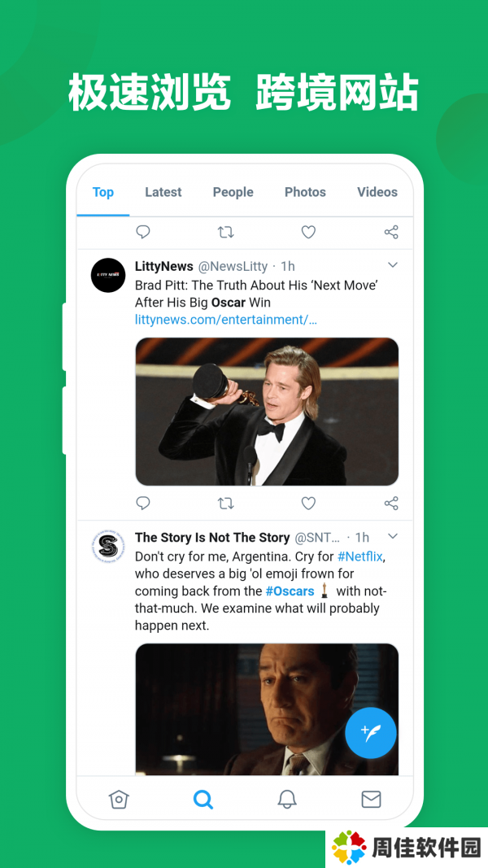Like the tweet above LittyNews
488x868 pixels.
(x=308, y=233)
